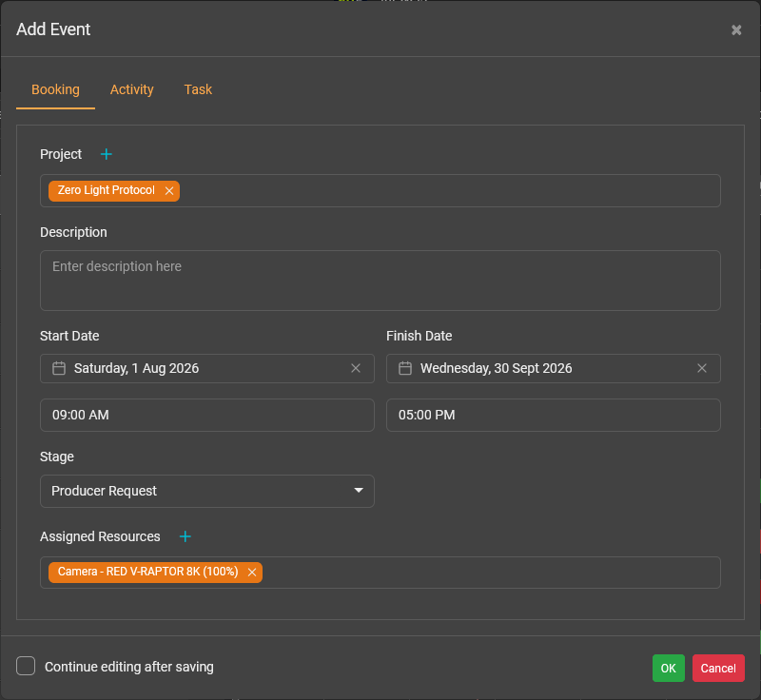Open the Finish Date calendar icon
This screenshot has height=700, width=761.
coord(405,368)
